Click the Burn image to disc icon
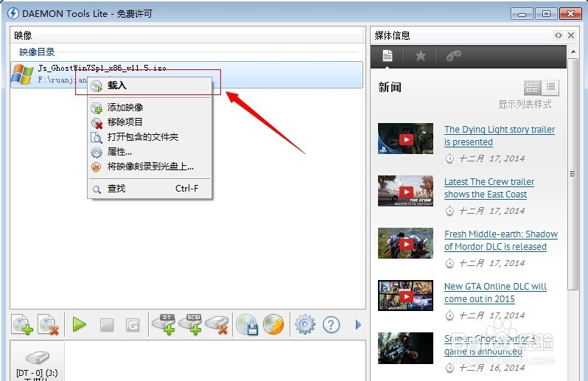This screenshot has width=588, height=381. point(274,325)
